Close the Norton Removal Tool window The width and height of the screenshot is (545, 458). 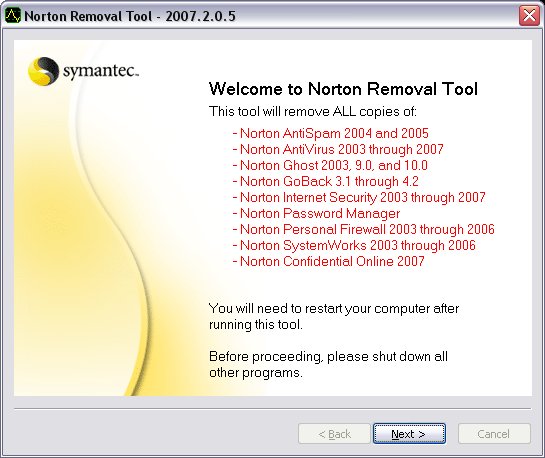point(529,16)
